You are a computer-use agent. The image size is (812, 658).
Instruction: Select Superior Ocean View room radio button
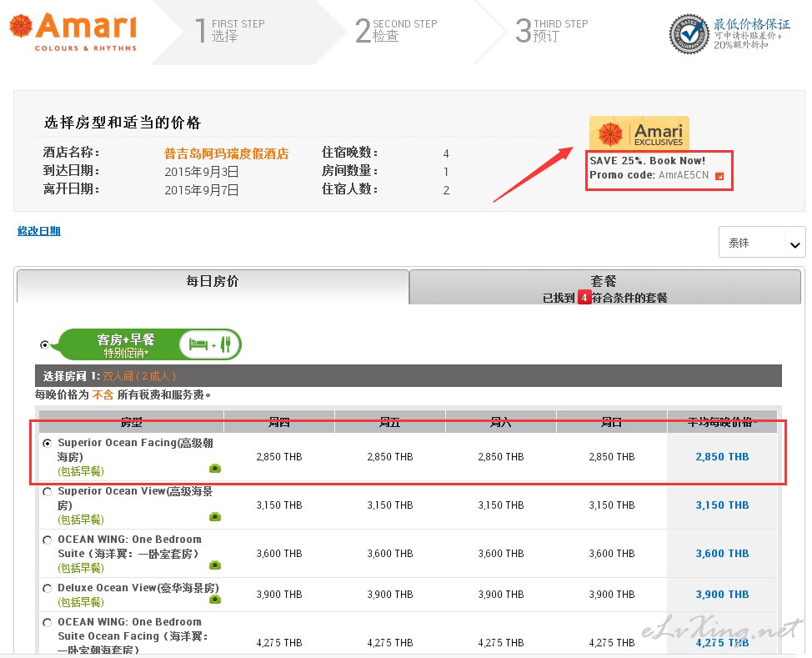(x=48, y=491)
